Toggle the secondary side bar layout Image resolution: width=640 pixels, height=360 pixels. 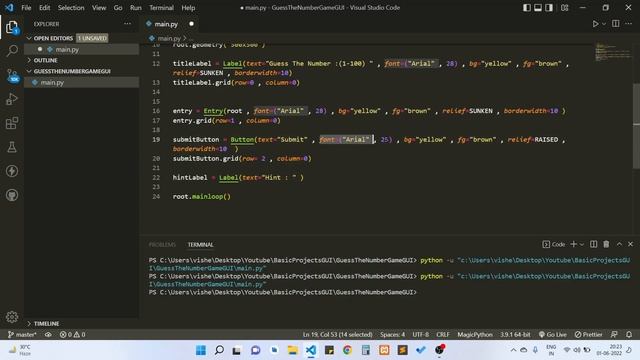coord(549,8)
